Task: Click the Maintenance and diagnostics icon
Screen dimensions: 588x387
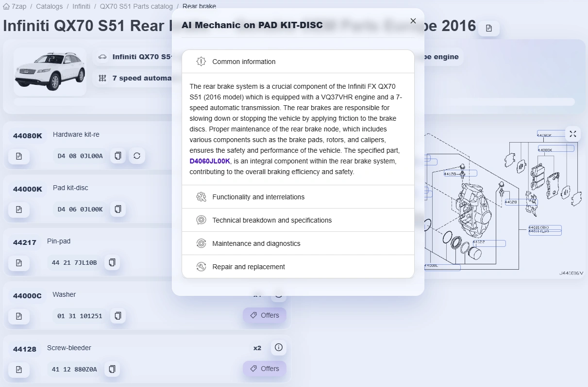Action: tap(201, 243)
